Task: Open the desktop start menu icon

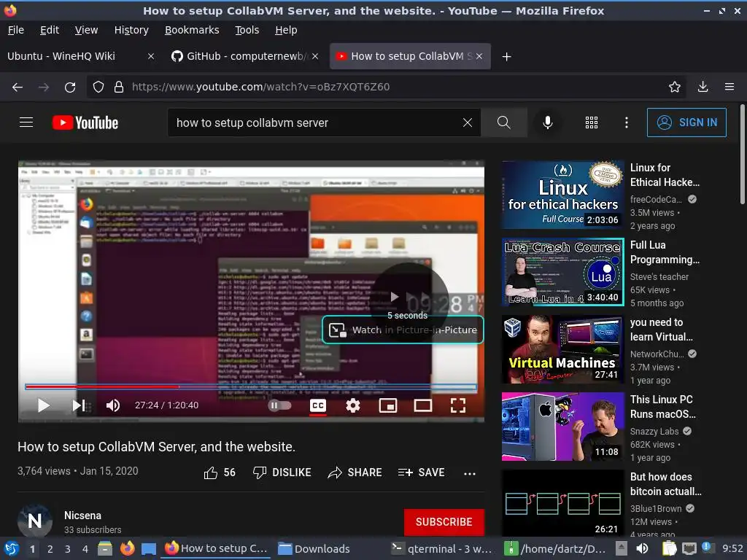Action: click(12, 548)
